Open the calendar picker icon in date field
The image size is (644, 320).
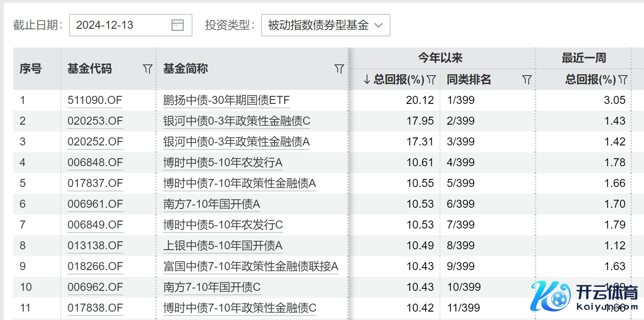(178, 25)
